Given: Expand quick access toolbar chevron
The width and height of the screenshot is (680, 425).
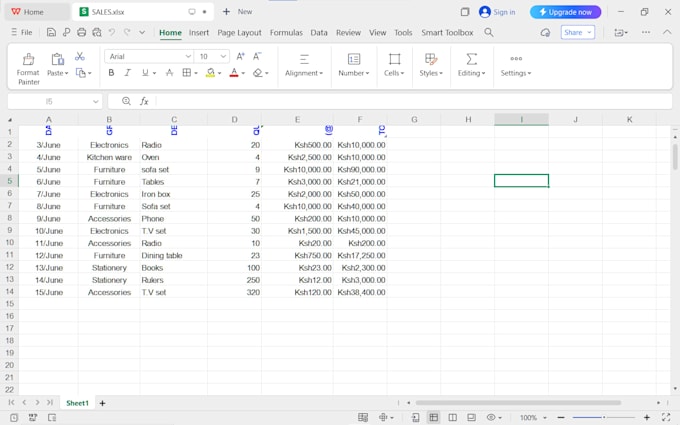Looking at the screenshot, I should (142, 32).
